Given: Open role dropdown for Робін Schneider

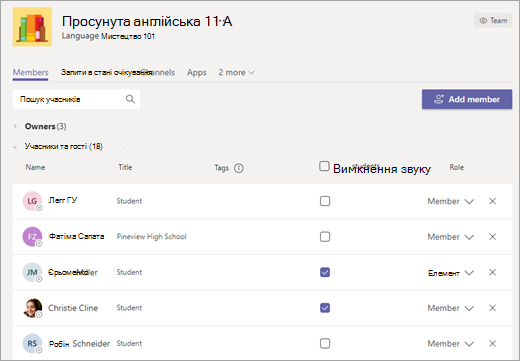Looking at the screenshot, I should [451, 344].
